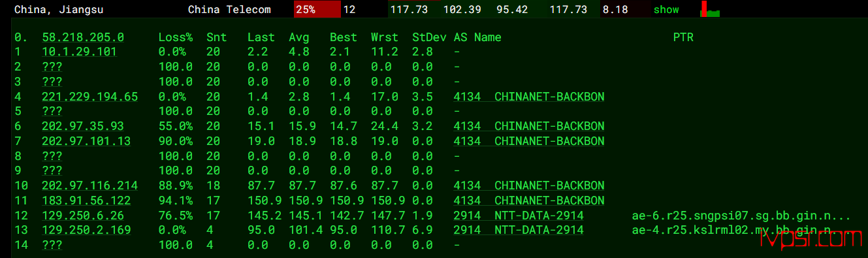Screen dimensions: 868x258
Task: Click the 90.0% loss value
Action: [x=176, y=141]
